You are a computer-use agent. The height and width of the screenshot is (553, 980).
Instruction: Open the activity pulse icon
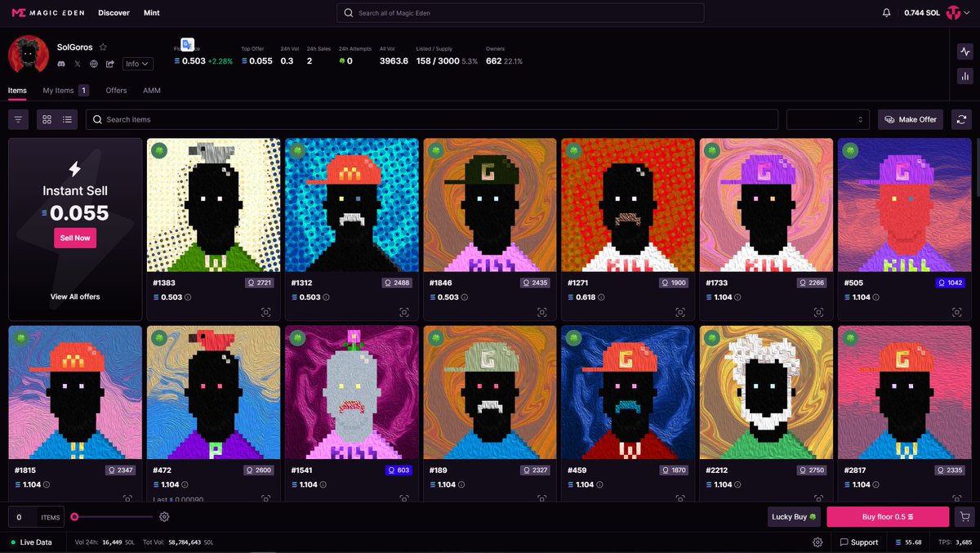(964, 51)
